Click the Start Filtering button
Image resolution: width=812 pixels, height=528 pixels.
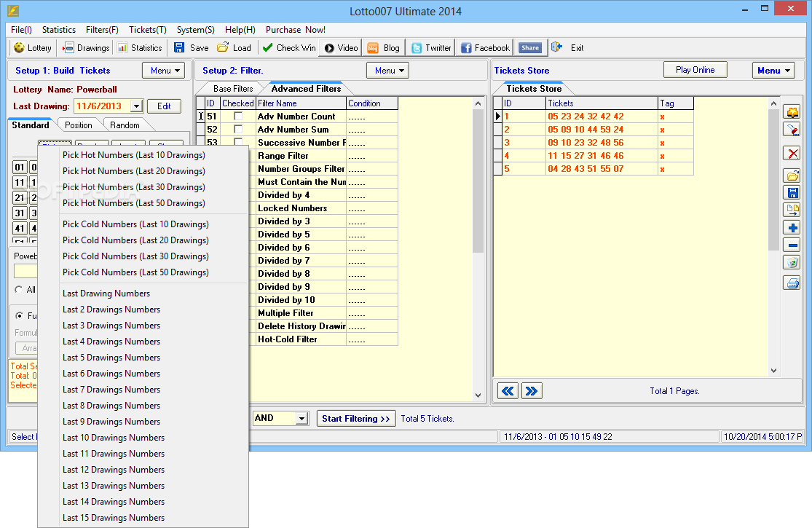click(x=356, y=418)
